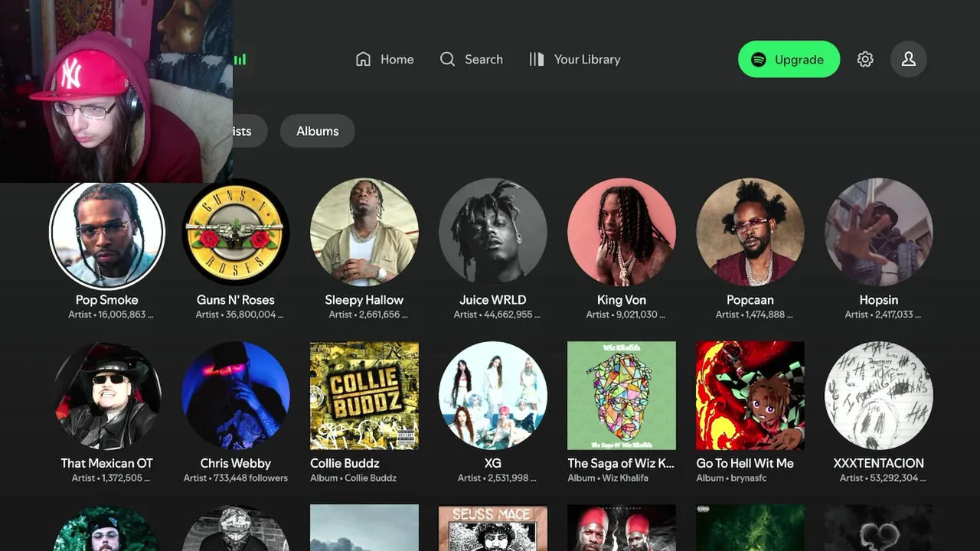Click the Pop Smoke name label

pyautogui.click(x=107, y=300)
